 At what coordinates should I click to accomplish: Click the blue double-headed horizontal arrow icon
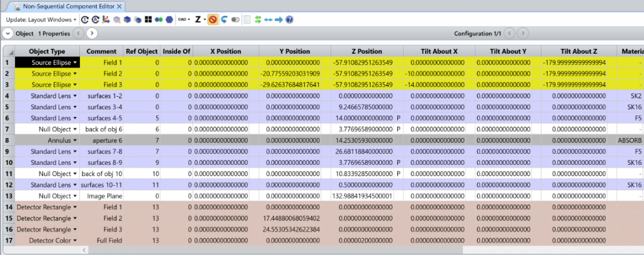[x=268, y=19]
